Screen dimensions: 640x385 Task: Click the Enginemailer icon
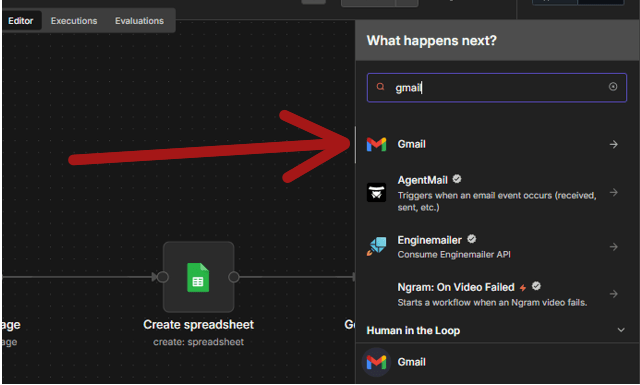[x=376, y=246]
